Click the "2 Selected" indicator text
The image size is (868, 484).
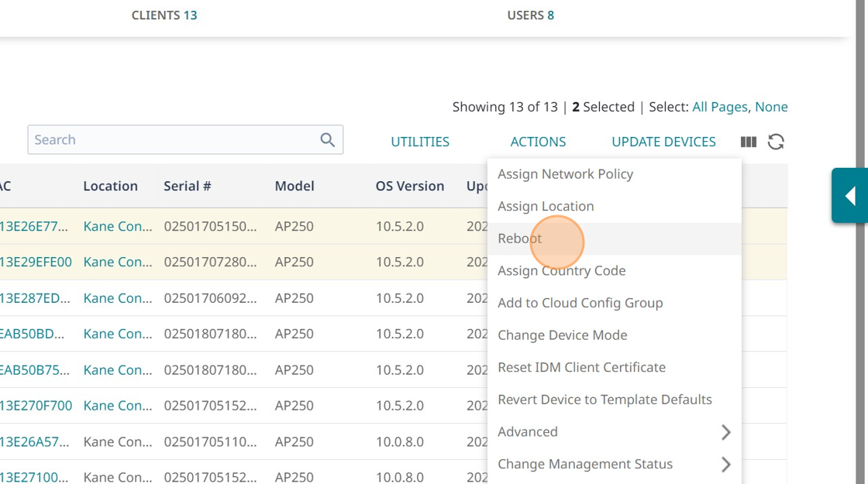click(x=604, y=108)
